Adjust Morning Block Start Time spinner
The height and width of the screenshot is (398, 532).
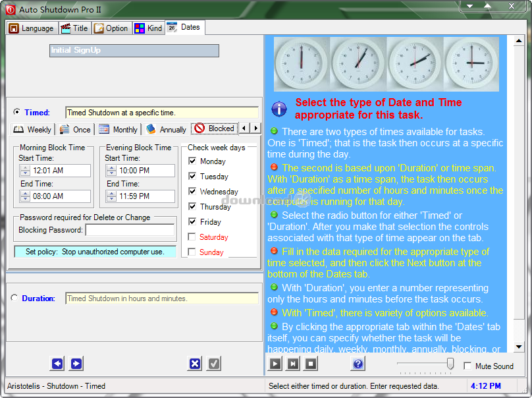25,170
